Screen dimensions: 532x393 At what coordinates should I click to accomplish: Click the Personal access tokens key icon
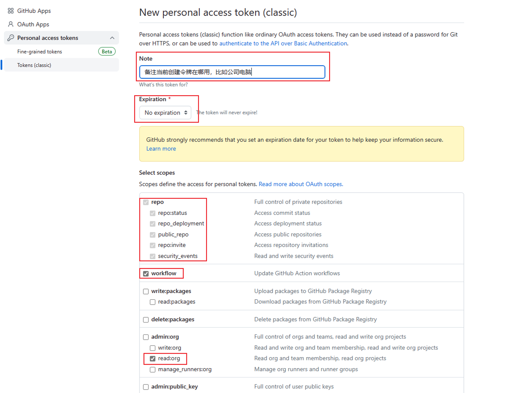pos(11,38)
